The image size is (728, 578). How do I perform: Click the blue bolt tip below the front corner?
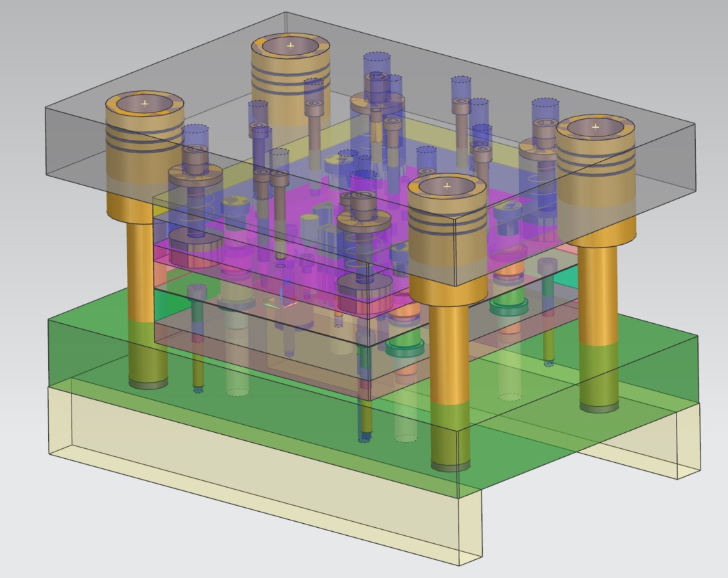click(364, 438)
